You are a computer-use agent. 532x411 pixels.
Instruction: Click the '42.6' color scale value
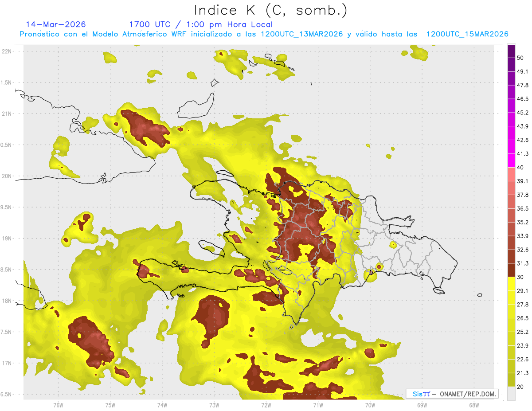(523, 140)
